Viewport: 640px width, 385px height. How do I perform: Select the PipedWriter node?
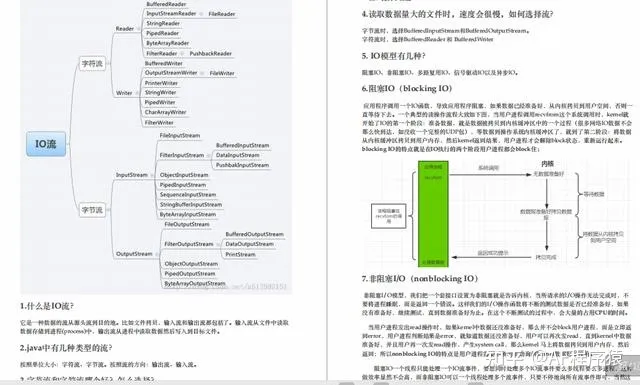(x=160, y=102)
